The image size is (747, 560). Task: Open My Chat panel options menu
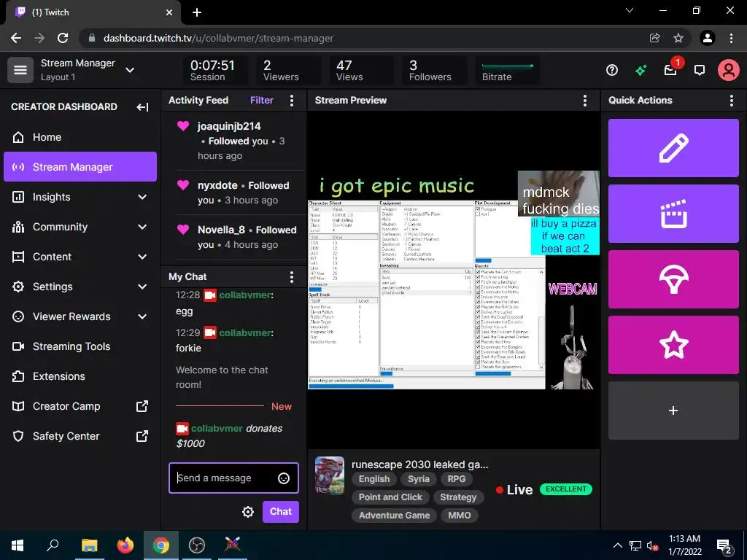[x=292, y=276]
